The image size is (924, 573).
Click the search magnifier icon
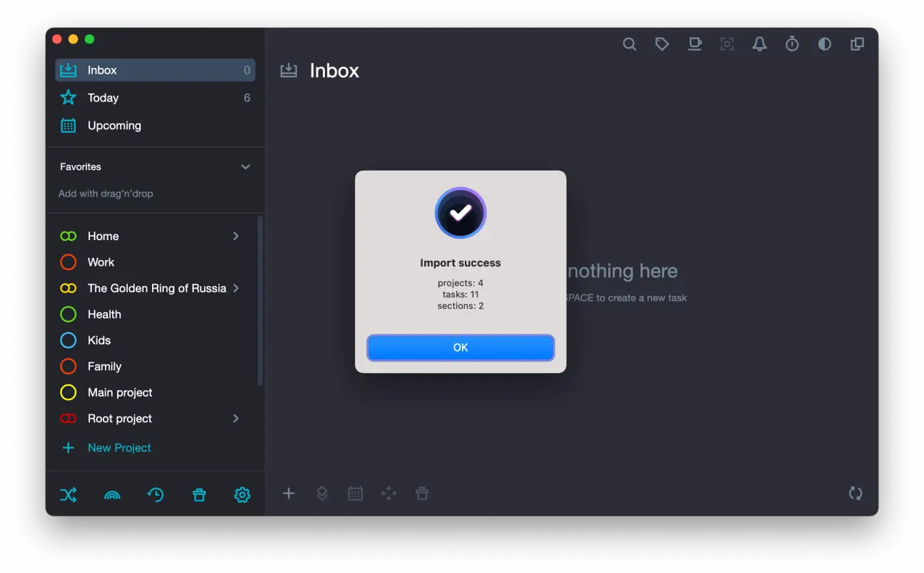tap(629, 44)
